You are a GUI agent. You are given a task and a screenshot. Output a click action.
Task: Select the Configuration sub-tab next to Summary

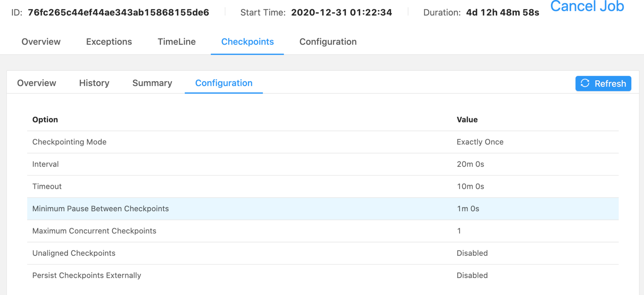[224, 83]
